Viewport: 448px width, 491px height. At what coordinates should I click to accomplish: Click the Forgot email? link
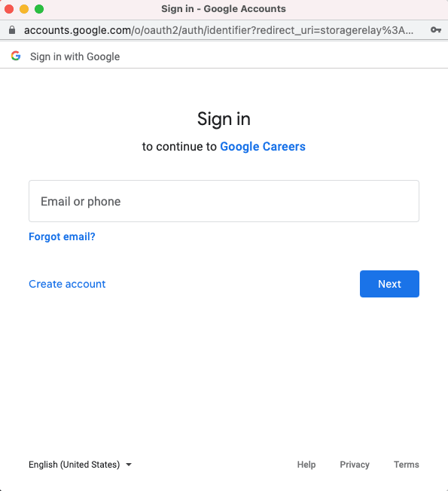click(62, 236)
